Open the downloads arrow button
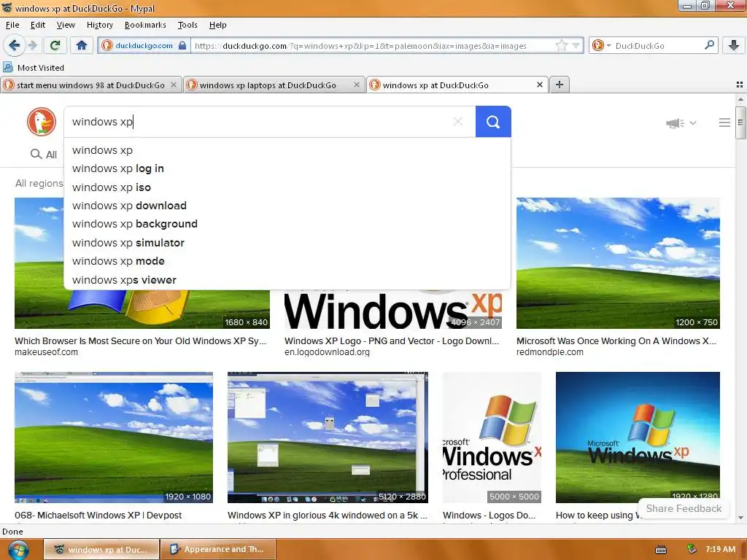The width and height of the screenshot is (747, 560). [733, 46]
